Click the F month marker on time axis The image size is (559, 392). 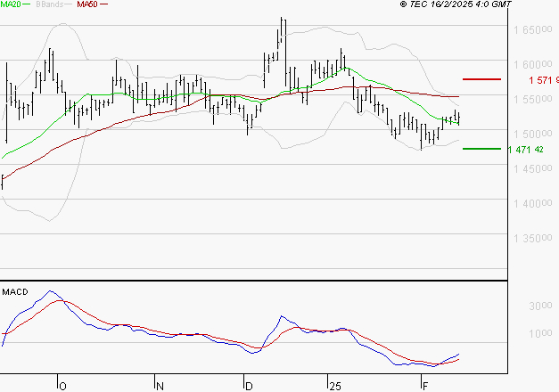[425, 387]
